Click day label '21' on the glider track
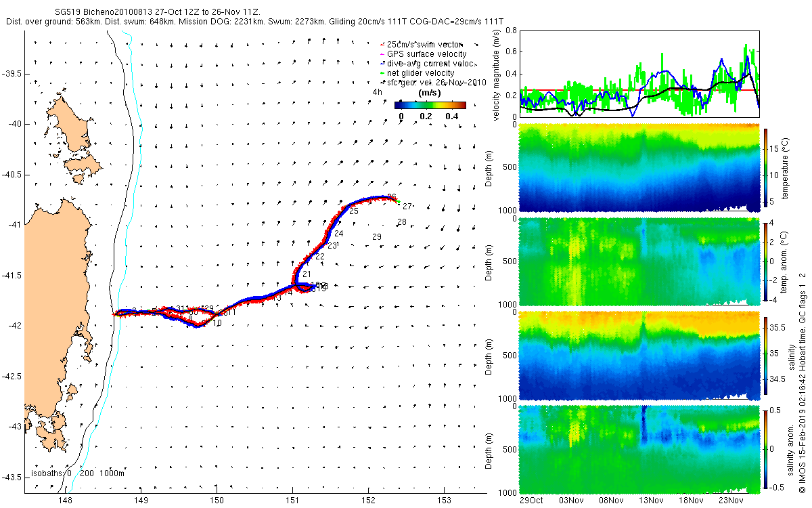The image size is (812, 508). click(x=307, y=274)
